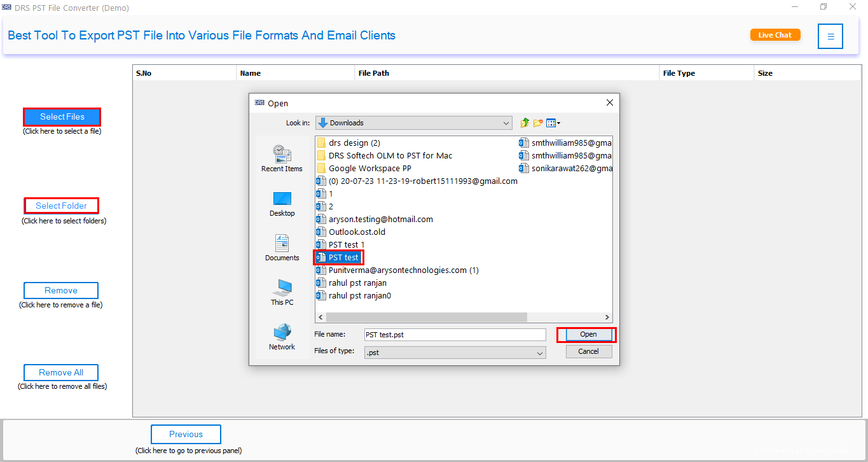868x462 pixels.
Task: Close the Open dialog with the X
Action: pyautogui.click(x=609, y=102)
